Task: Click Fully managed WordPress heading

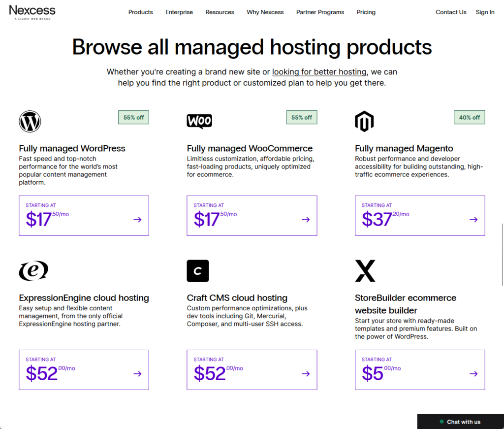Action: (72, 148)
